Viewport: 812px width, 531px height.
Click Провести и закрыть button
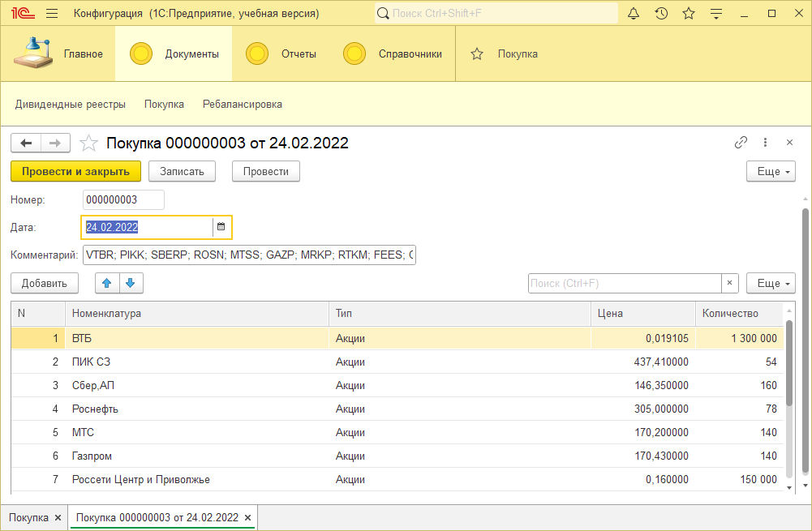coord(75,171)
